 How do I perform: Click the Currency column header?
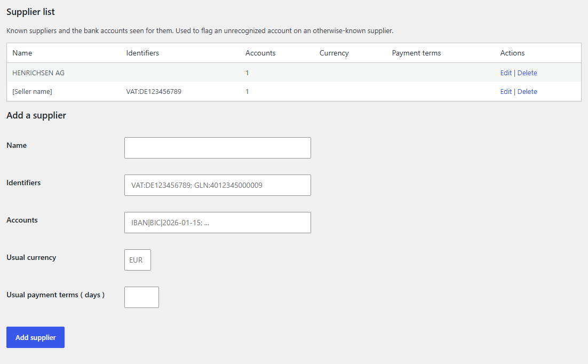334,53
